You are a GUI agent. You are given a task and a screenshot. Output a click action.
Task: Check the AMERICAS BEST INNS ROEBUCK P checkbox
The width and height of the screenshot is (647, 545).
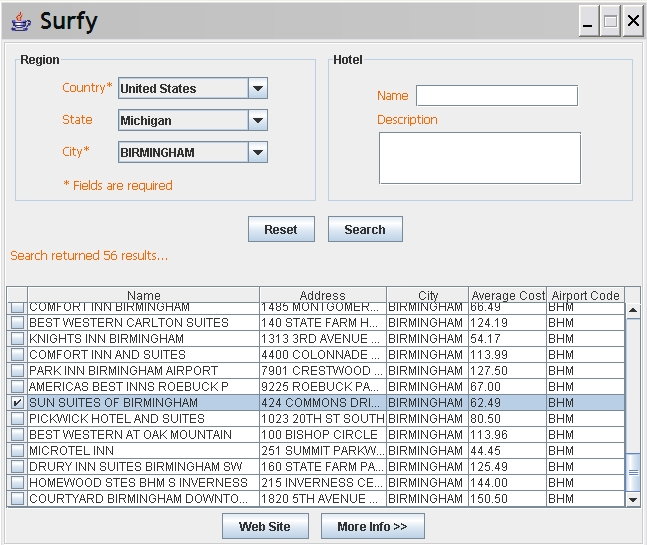point(17,387)
